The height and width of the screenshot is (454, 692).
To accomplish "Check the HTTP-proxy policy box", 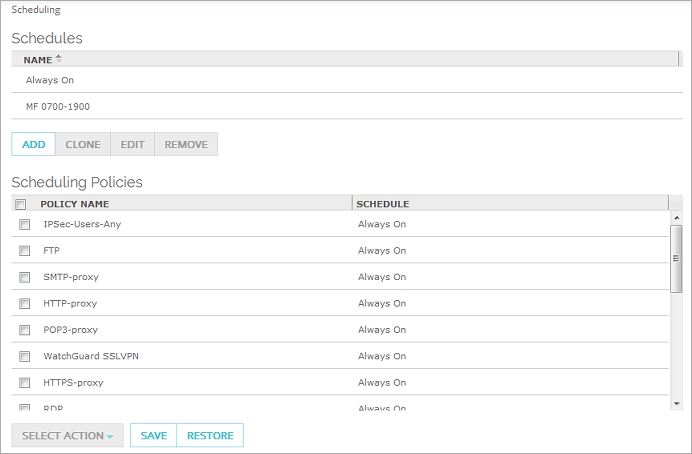I will coord(25,304).
